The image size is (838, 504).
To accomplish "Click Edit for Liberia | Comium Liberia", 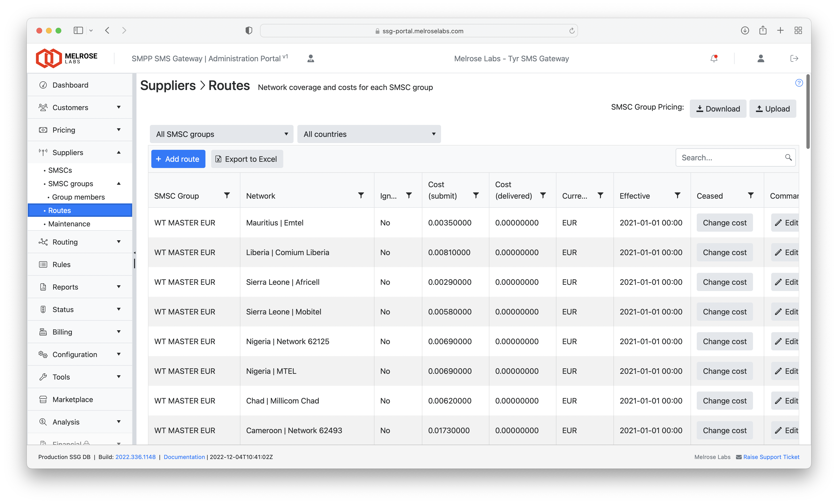I will (785, 252).
